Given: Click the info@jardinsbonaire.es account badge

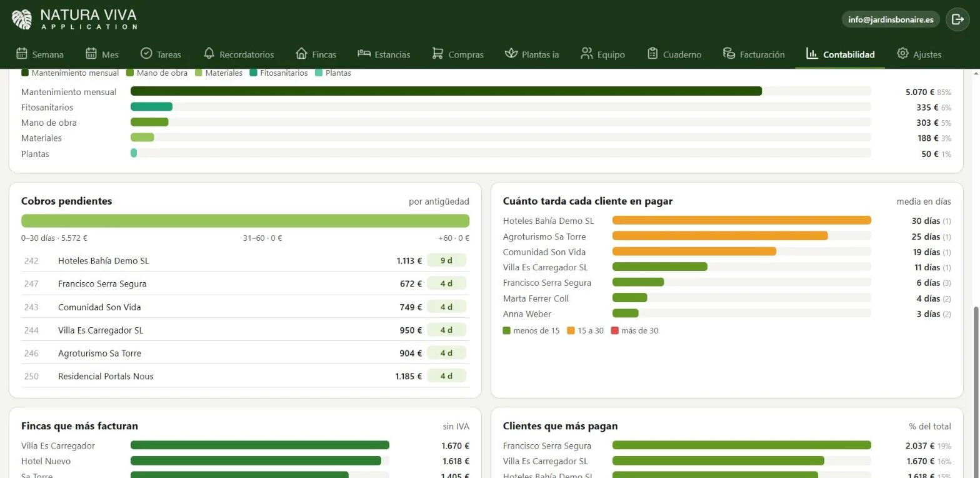Looking at the screenshot, I should [891, 19].
